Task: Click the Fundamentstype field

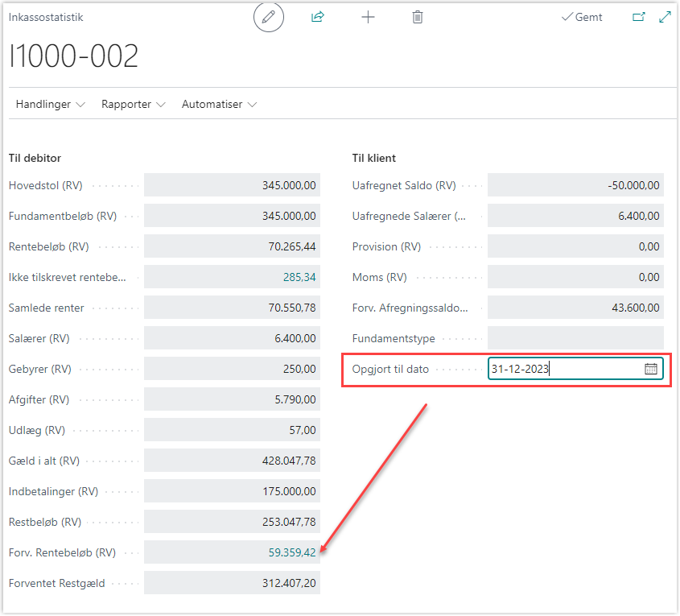Action: pyautogui.click(x=575, y=338)
